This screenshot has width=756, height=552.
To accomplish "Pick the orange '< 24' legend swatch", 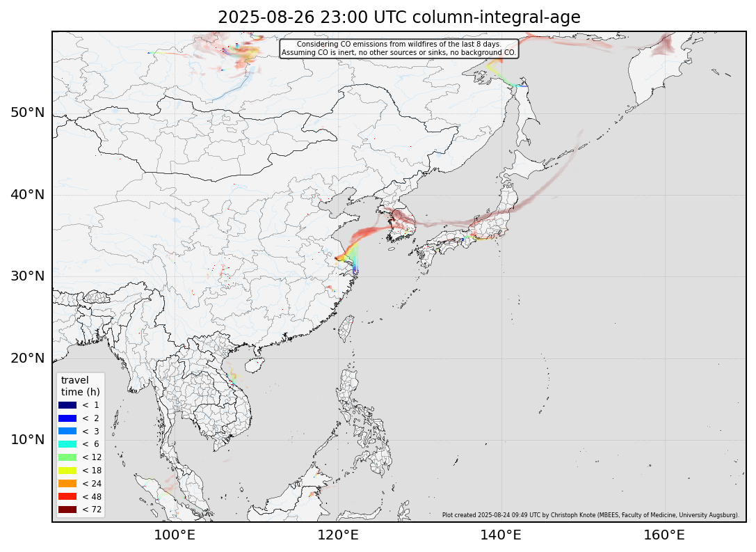I will (67, 484).
